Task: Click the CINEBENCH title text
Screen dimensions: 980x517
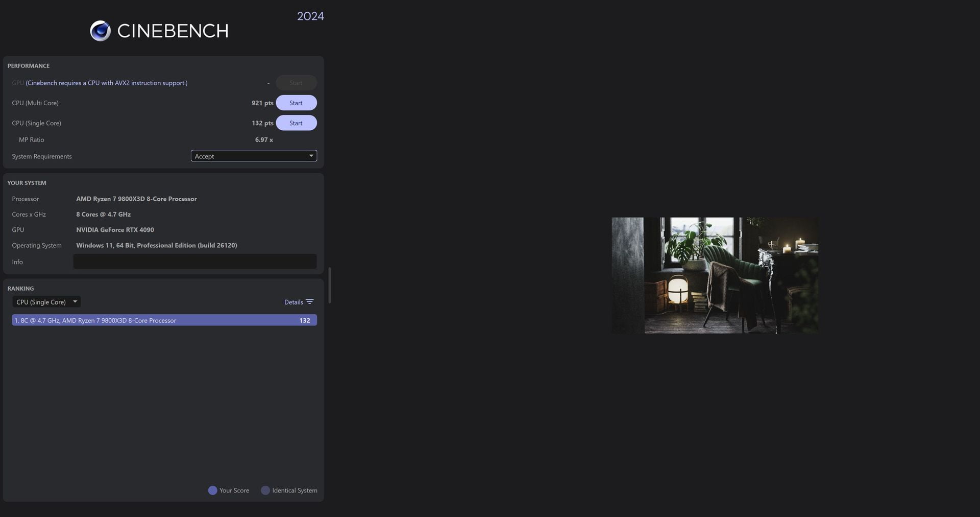Action: (173, 31)
